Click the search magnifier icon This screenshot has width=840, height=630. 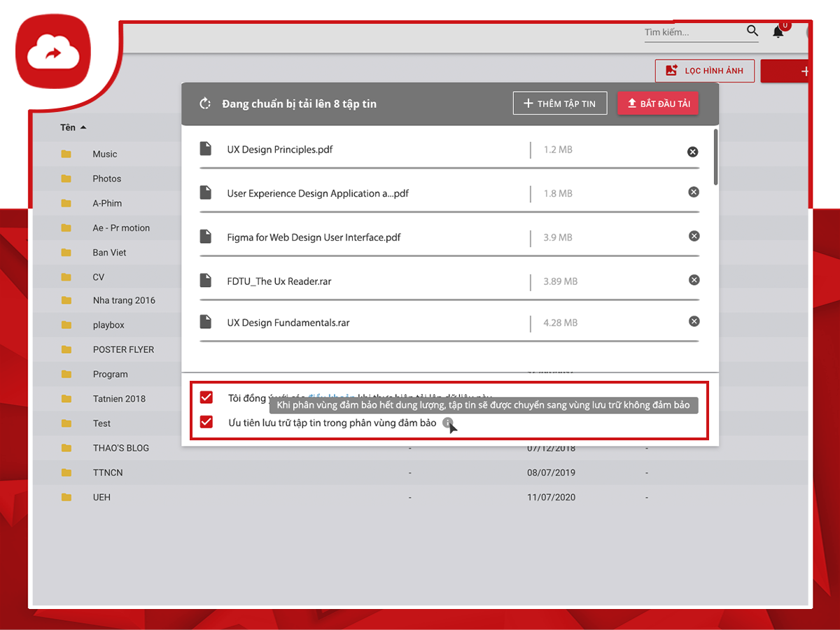[x=752, y=31]
